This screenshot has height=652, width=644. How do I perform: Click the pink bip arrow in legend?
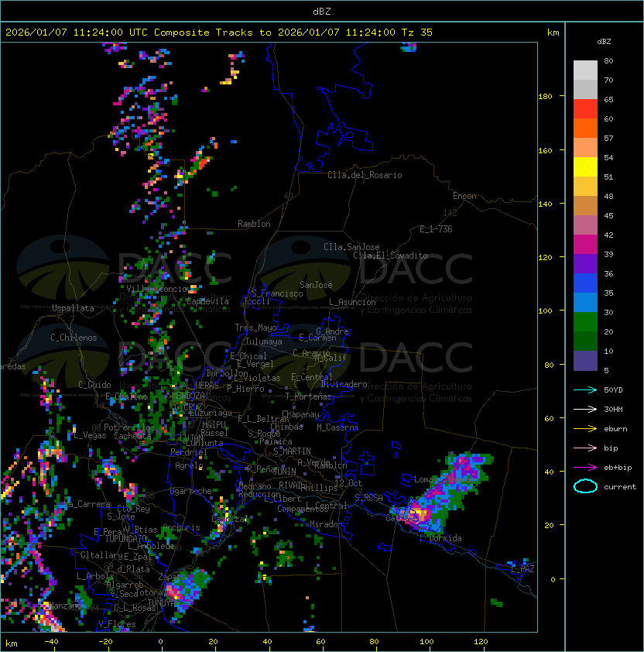point(585,448)
